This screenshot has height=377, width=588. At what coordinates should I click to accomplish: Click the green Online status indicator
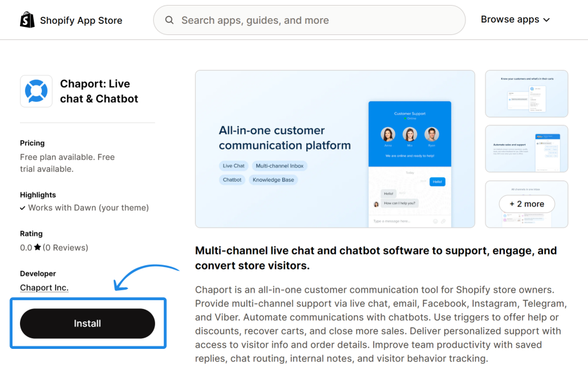[x=404, y=117]
